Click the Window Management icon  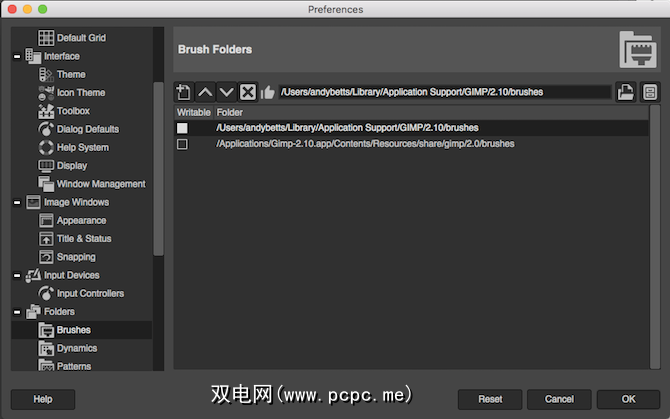pos(46,184)
